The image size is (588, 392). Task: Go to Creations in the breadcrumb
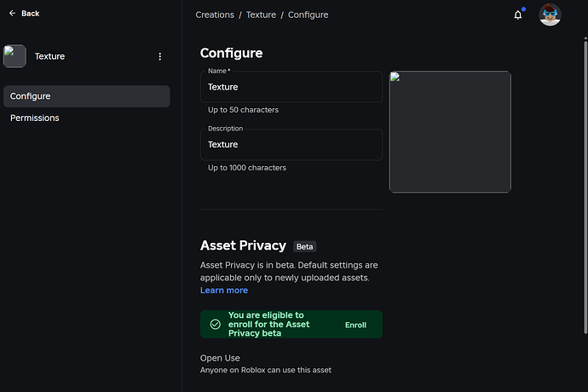(215, 15)
